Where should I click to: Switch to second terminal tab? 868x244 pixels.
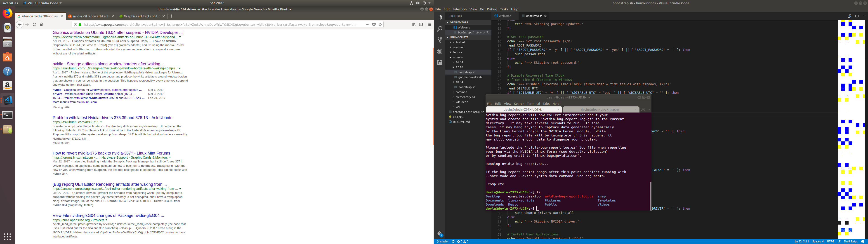click(x=601, y=110)
